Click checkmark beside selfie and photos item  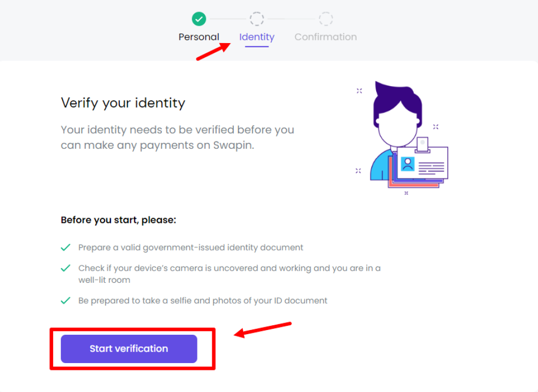click(x=66, y=301)
